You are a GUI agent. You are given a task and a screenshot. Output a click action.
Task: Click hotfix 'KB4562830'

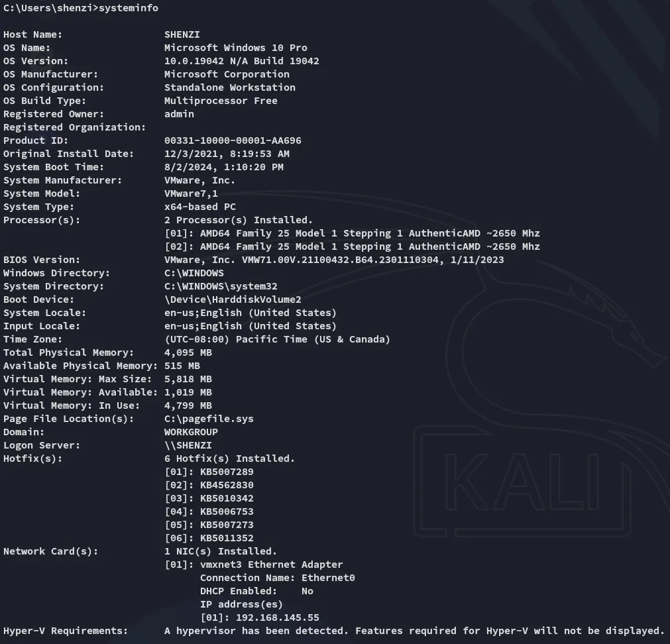[x=227, y=485]
